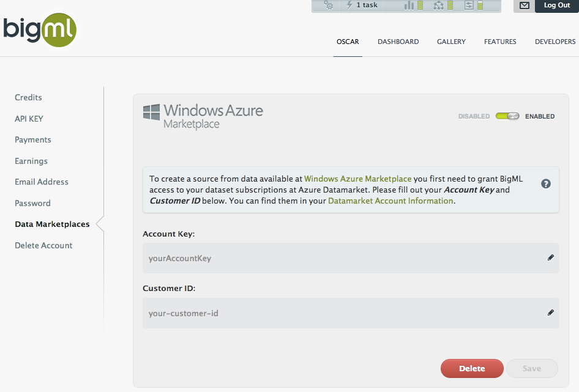Click the tree model icon in status bar
579x392 pixels.
click(438, 6)
